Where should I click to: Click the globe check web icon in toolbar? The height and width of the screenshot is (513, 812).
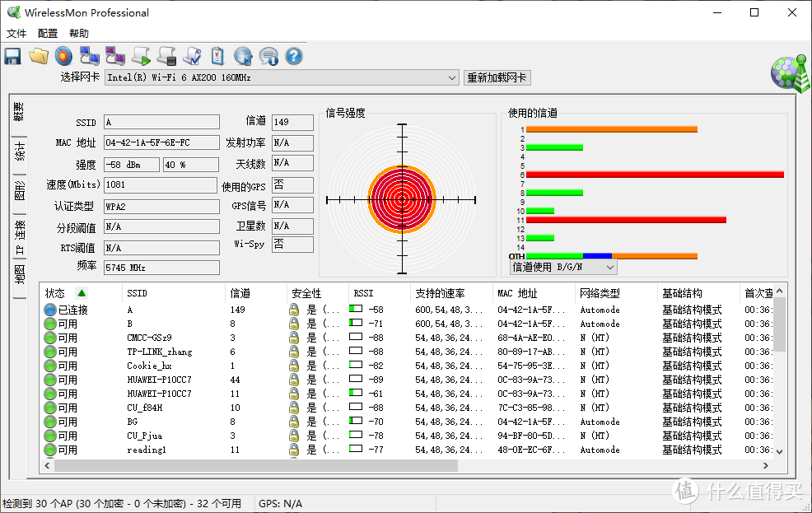[x=245, y=55]
